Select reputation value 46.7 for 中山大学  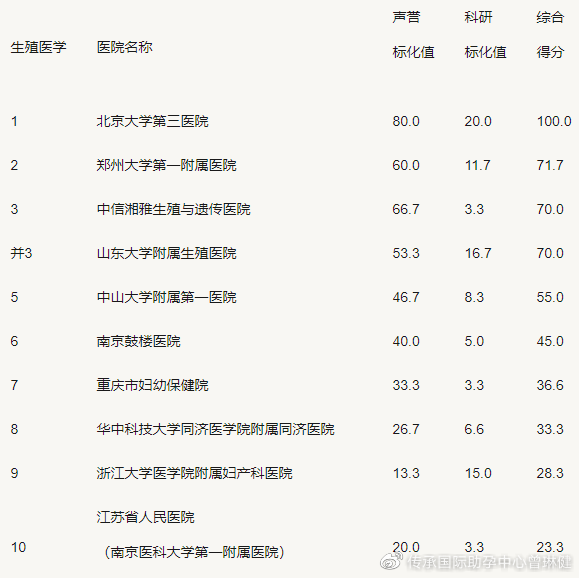pyautogui.click(x=406, y=297)
